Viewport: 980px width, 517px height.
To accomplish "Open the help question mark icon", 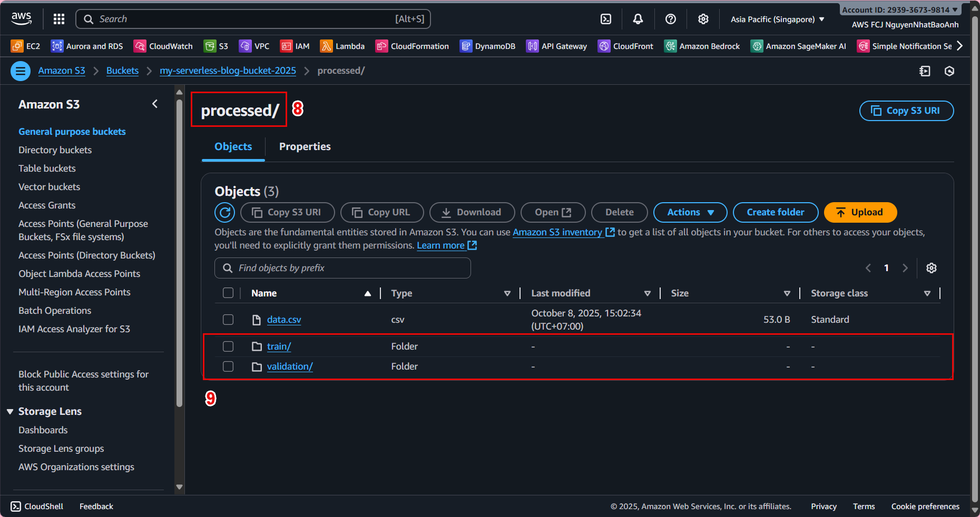I will click(x=671, y=19).
